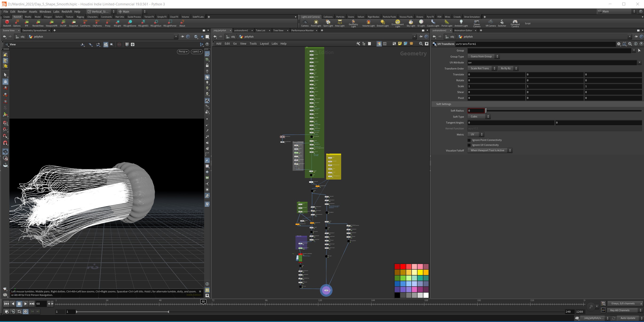Launch the Redshift RenderView tool
This screenshot has height=322, width=644.
pyautogui.click(x=38, y=23)
